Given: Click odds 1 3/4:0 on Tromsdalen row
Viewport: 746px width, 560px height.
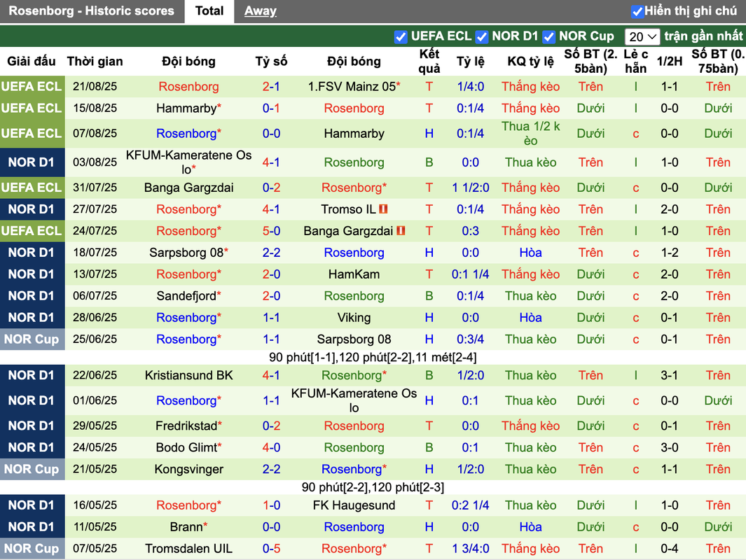Looking at the screenshot, I should tap(470, 549).
